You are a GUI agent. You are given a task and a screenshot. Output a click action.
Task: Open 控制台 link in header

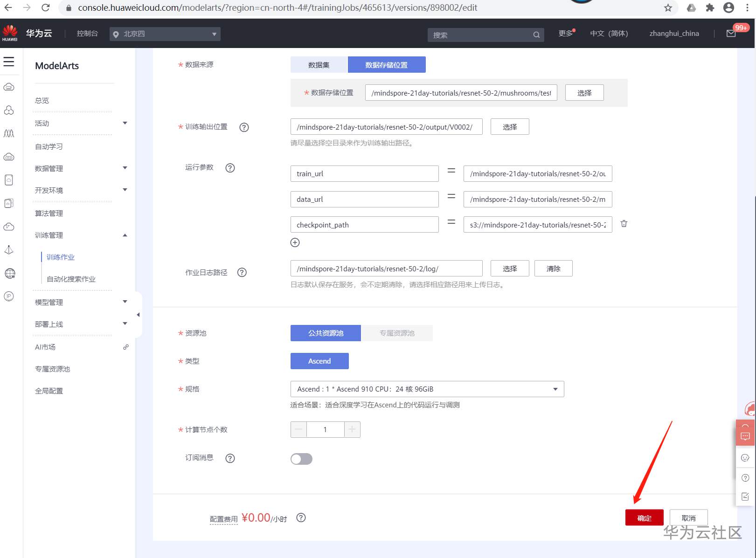pos(87,33)
